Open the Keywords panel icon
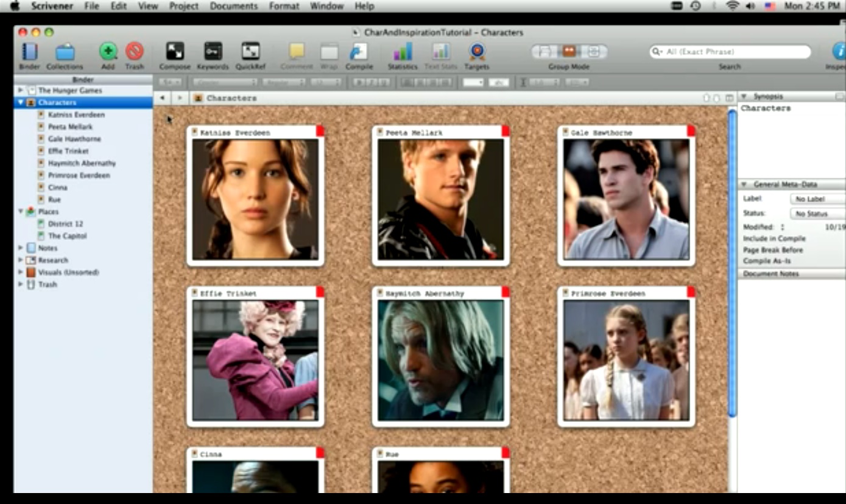 (213, 51)
